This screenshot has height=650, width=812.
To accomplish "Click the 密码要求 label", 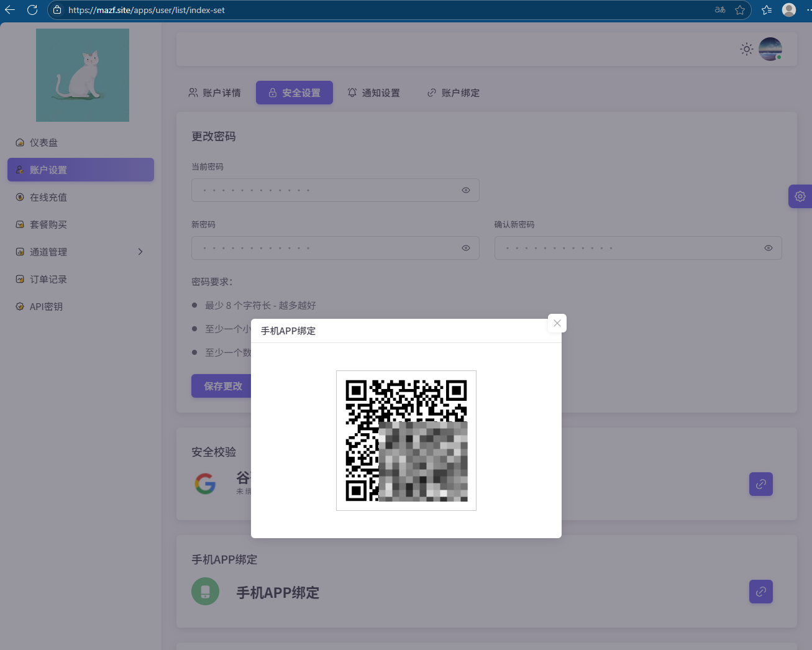I will pyautogui.click(x=212, y=282).
